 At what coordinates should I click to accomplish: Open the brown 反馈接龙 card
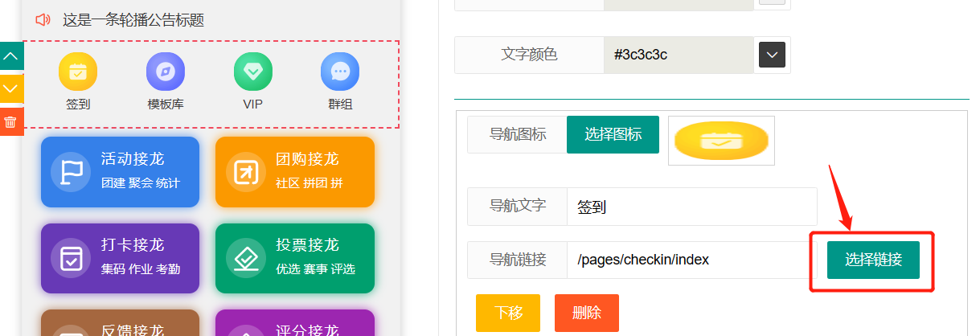(120, 322)
